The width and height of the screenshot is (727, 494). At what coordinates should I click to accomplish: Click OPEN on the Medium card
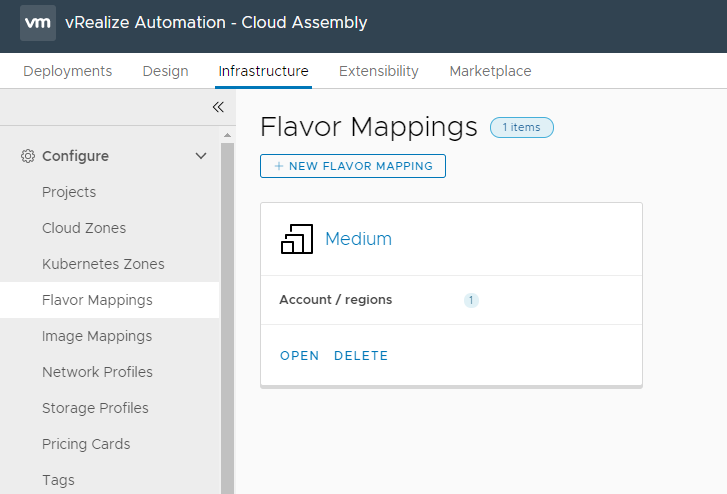pyautogui.click(x=299, y=356)
